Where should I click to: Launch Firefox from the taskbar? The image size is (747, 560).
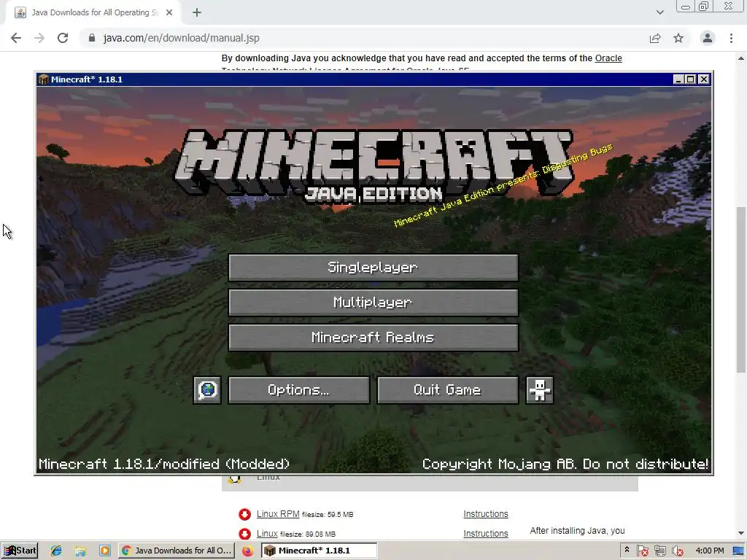point(248,551)
